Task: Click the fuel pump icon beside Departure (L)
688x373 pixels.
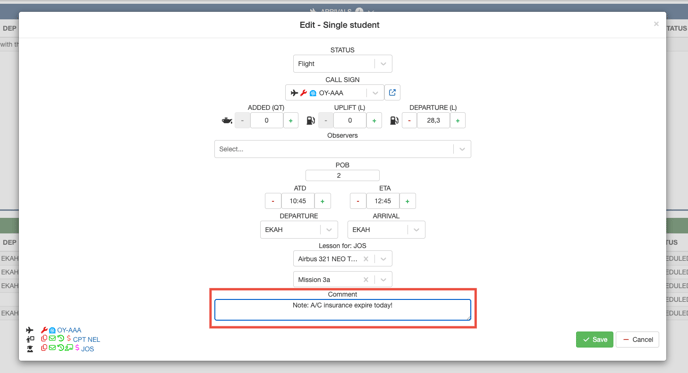Action: (x=394, y=120)
